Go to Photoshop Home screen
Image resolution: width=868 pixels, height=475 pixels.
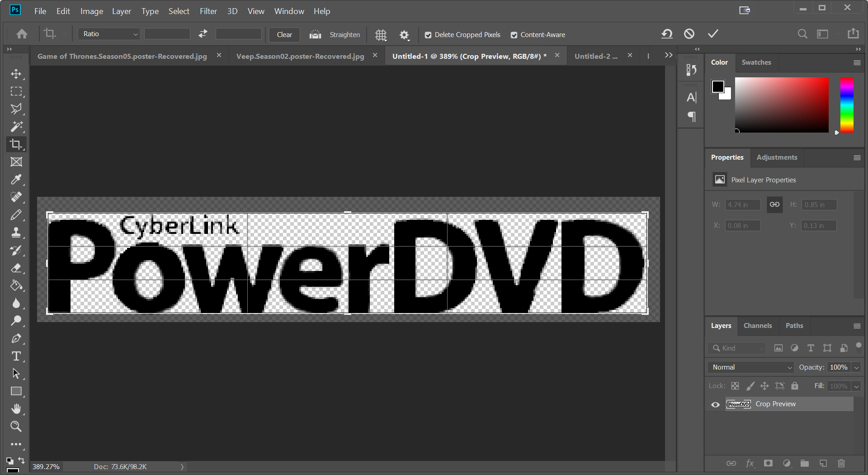click(22, 34)
